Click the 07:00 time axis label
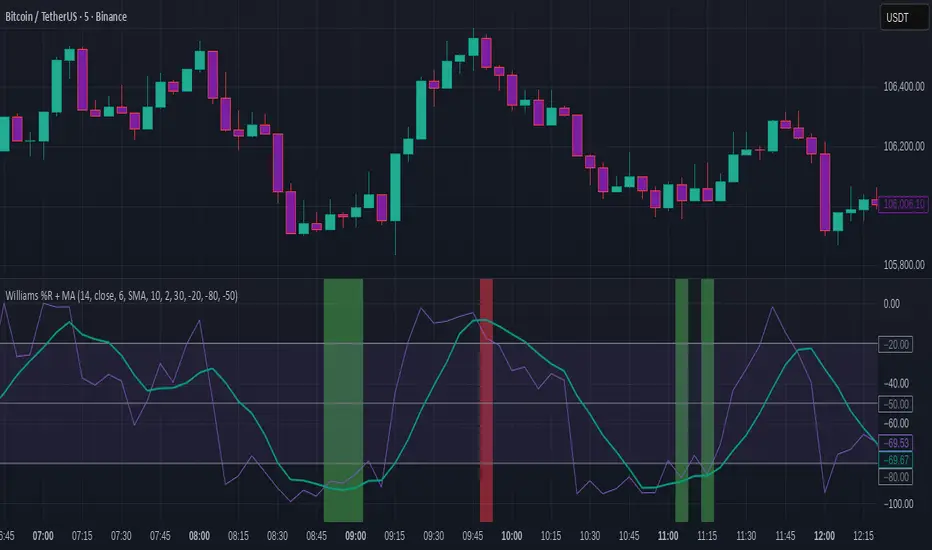 click(43, 537)
